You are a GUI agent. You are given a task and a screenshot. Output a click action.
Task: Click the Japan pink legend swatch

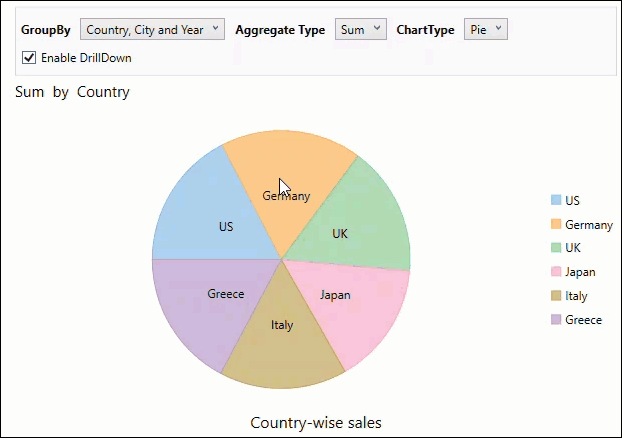[555, 272]
